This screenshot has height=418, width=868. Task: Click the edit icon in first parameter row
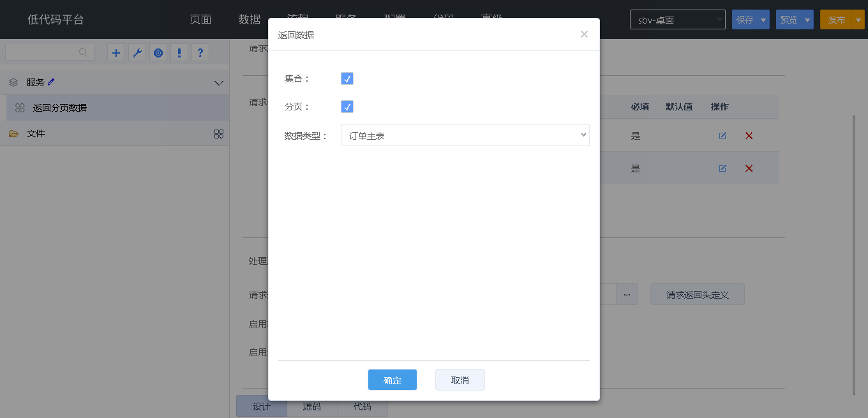(722, 135)
